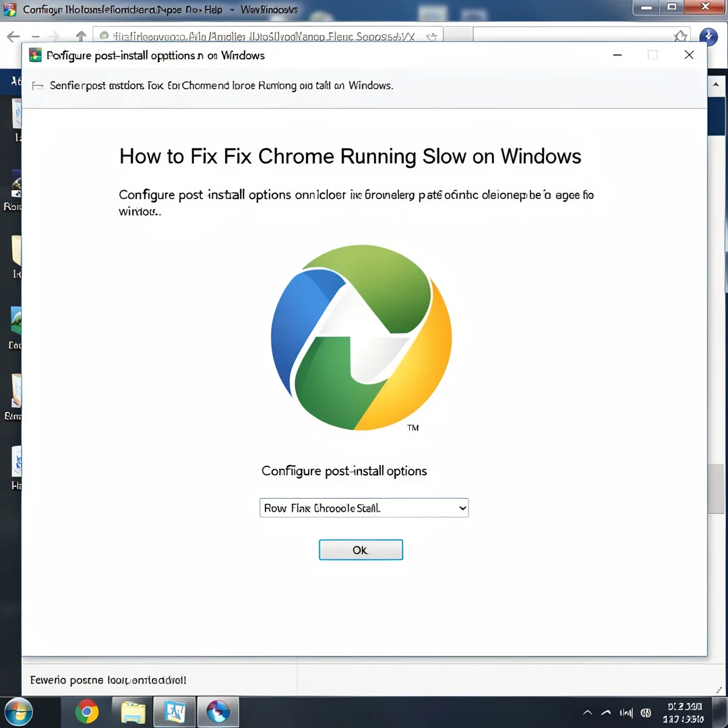The height and width of the screenshot is (728, 728).
Task: Go forward using the browser forward arrow
Action: (55, 36)
